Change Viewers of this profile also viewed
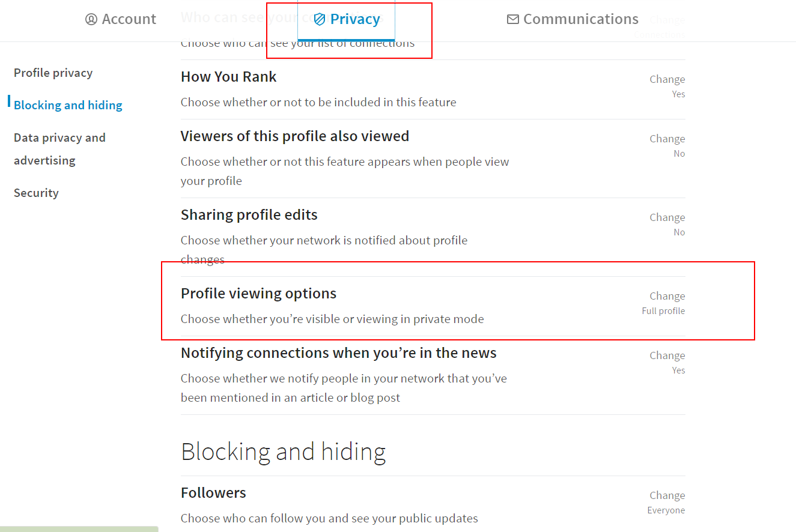The height and width of the screenshot is (532, 796). tap(667, 139)
